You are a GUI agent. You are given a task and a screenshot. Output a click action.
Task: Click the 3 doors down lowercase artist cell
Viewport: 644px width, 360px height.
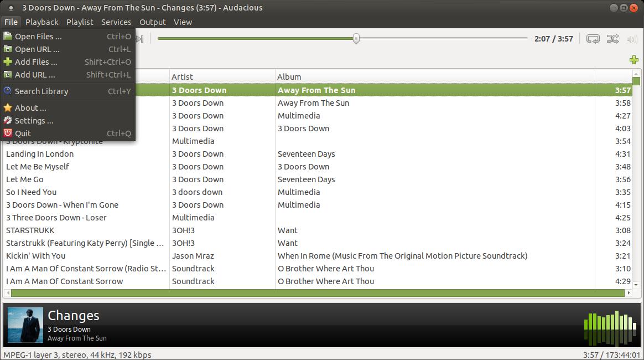coord(197,192)
